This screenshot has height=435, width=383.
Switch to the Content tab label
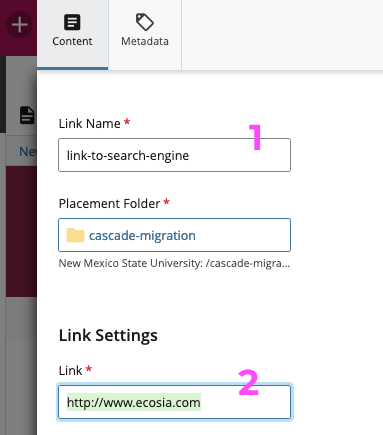coord(72,41)
